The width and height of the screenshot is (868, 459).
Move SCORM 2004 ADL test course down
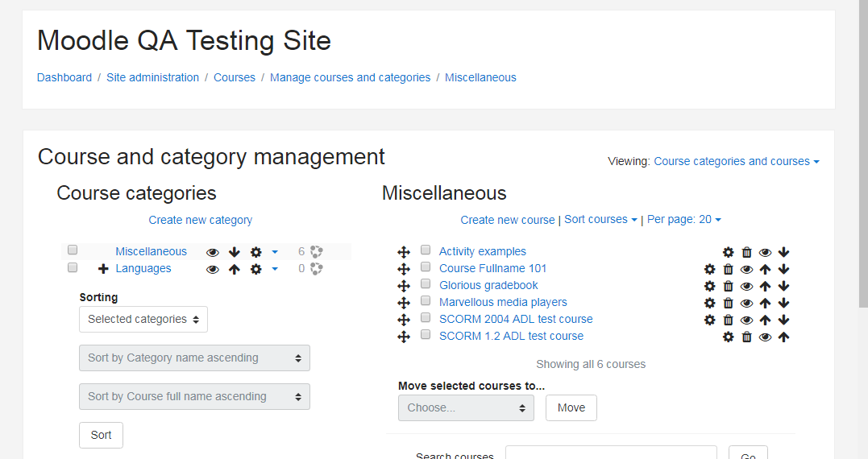(x=783, y=320)
